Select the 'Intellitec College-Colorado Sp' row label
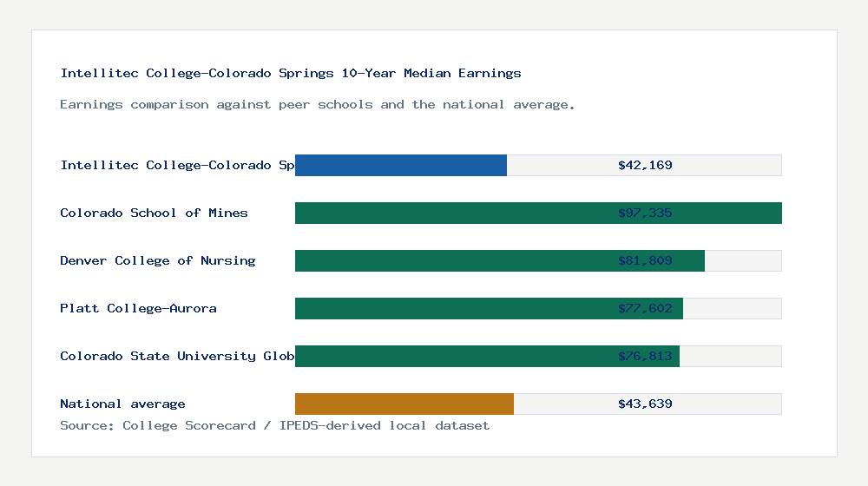 [x=177, y=165]
